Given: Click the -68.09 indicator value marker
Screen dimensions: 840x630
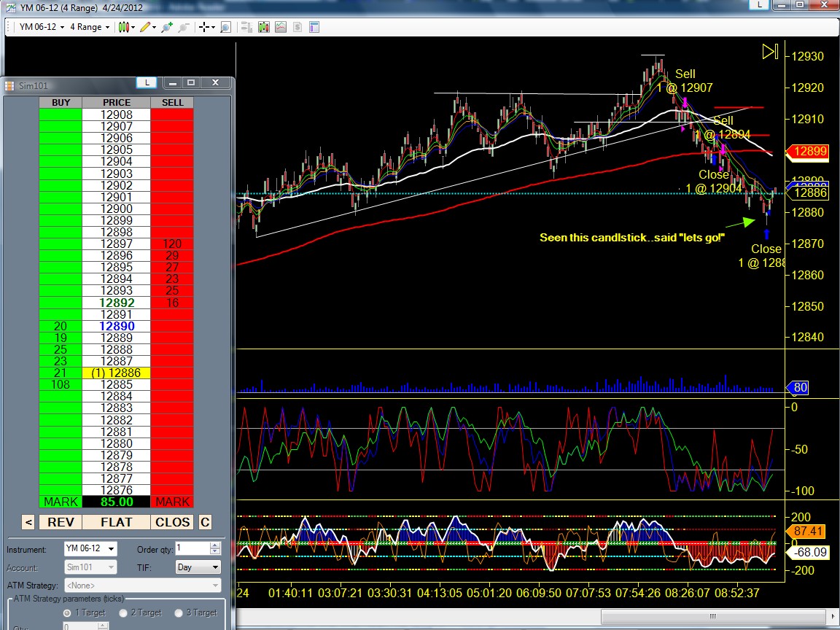Looking at the screenshot, I should (x=806, y=552).
